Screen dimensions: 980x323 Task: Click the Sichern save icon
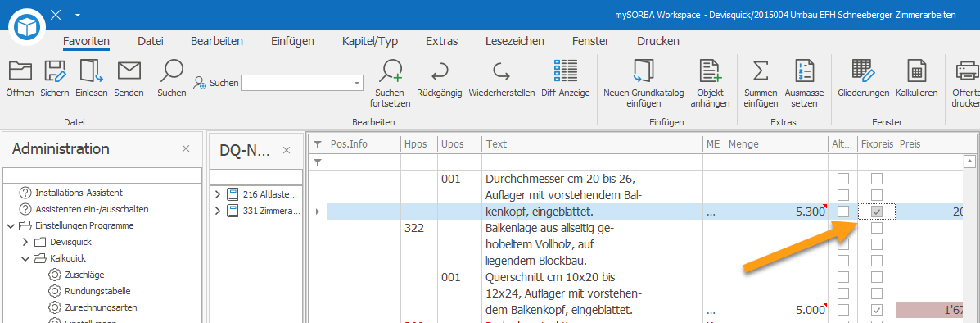(54, 71)
